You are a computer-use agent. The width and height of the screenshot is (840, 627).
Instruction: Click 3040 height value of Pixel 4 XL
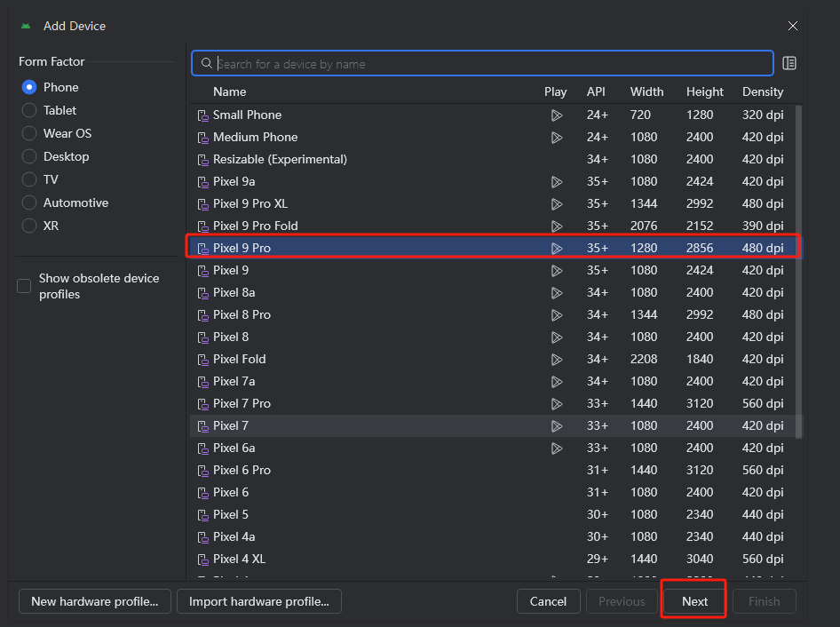pyautogui.click(x=699, y=559)
